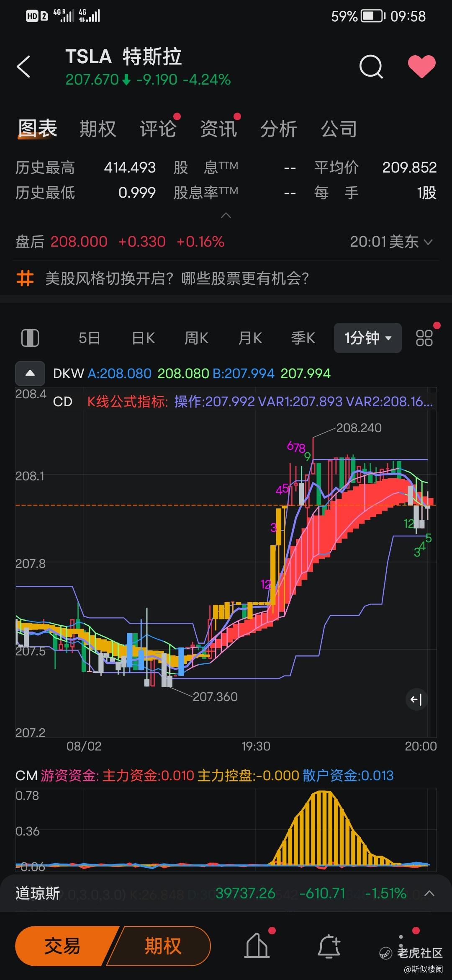Open the 公司 tab
This screenshot has height=980, width=452.
click(339, 129)
